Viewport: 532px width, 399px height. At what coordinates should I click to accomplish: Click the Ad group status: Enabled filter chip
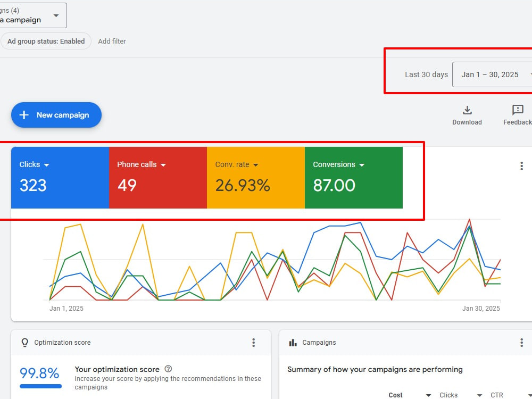46,41
